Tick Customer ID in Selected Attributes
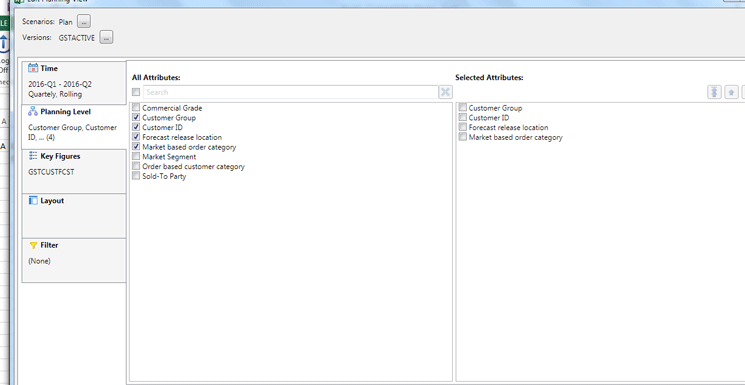 click(x=462, y=117)
